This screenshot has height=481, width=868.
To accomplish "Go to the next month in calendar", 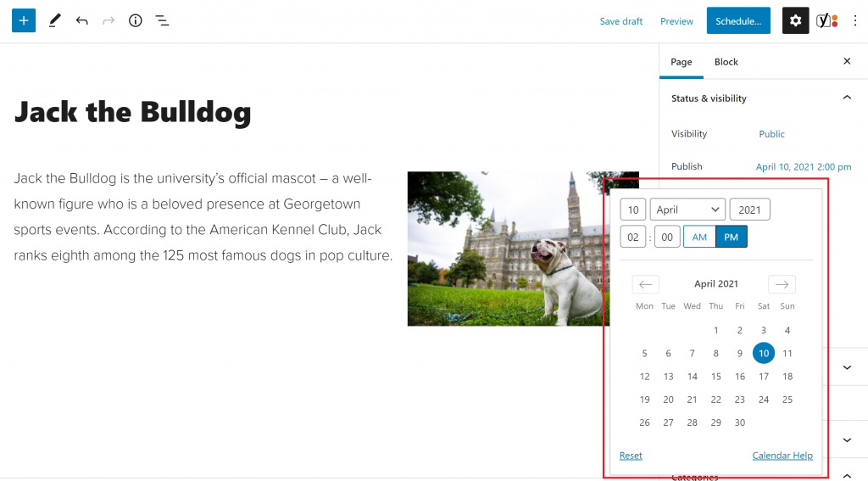I will pos(782,284).
